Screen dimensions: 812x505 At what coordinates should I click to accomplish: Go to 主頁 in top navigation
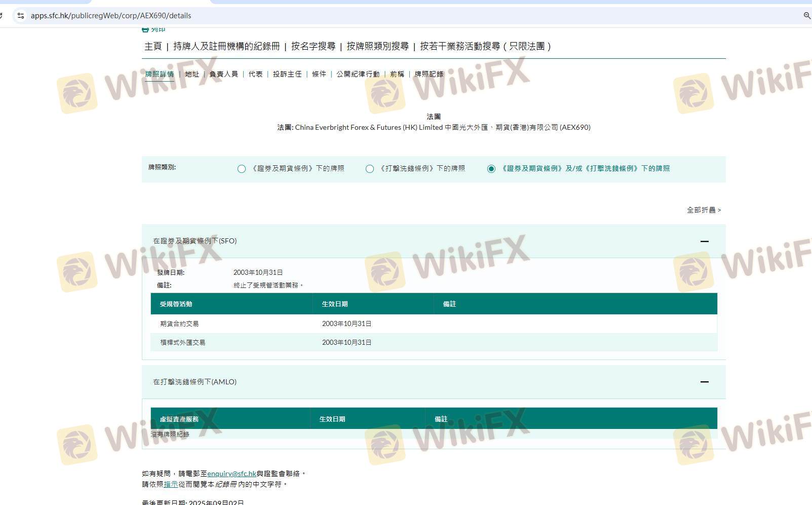coord(152,46)
